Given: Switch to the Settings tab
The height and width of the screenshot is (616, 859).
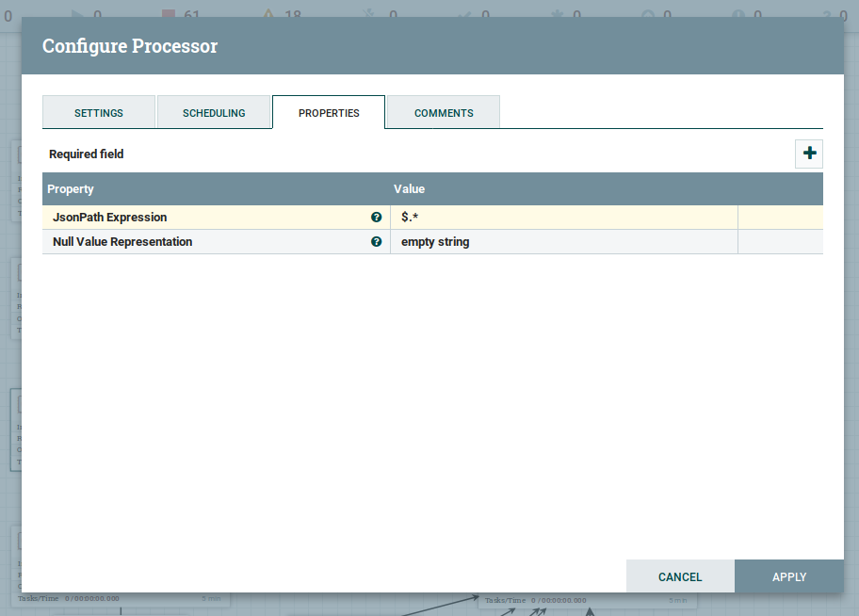Looking at the screenshot, I should coord(99,113).
